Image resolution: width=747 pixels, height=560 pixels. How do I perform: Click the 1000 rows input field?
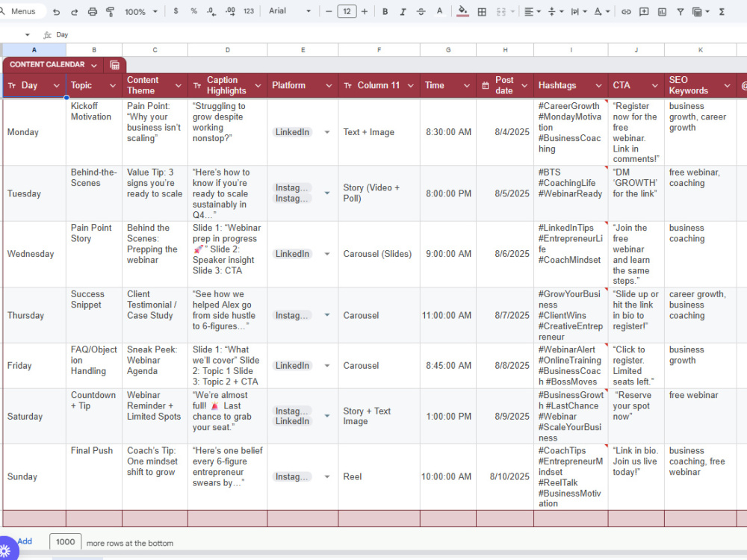tap(65, 542)
